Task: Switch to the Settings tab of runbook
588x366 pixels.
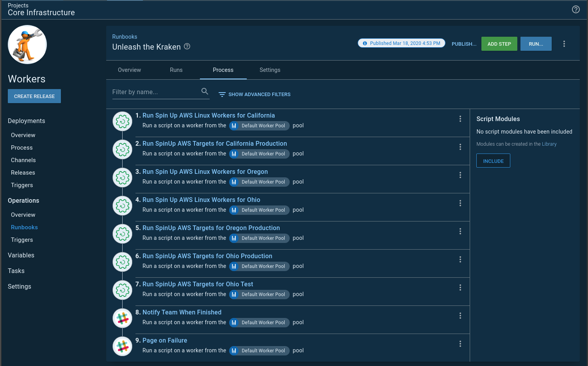Action: point(270,70)
